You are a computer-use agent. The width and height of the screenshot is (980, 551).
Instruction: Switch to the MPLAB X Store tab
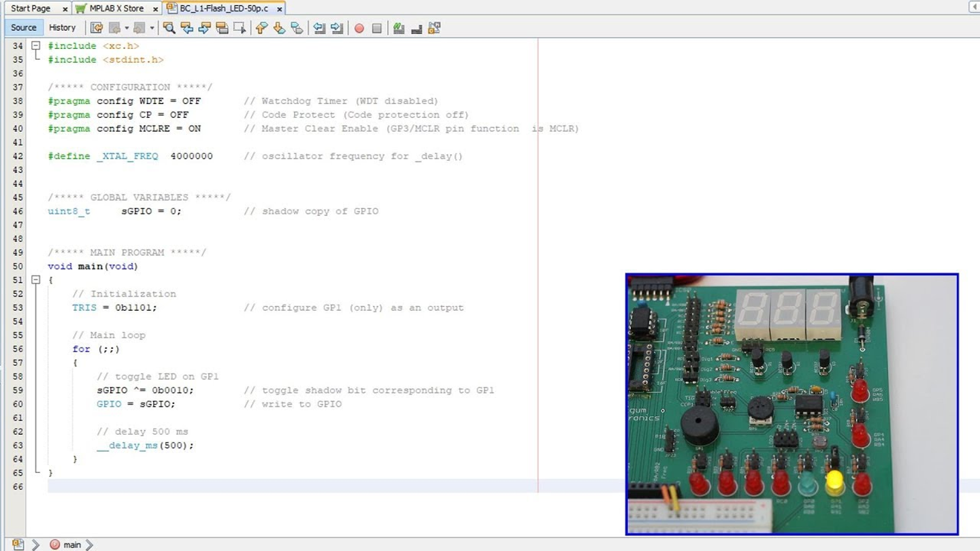click(x=116, y=8)
